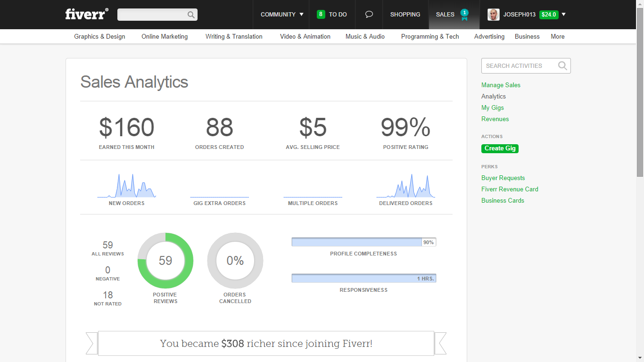Open the Revenues link
The height and width of the screenshot is (362, 644).
click(495, 119)
